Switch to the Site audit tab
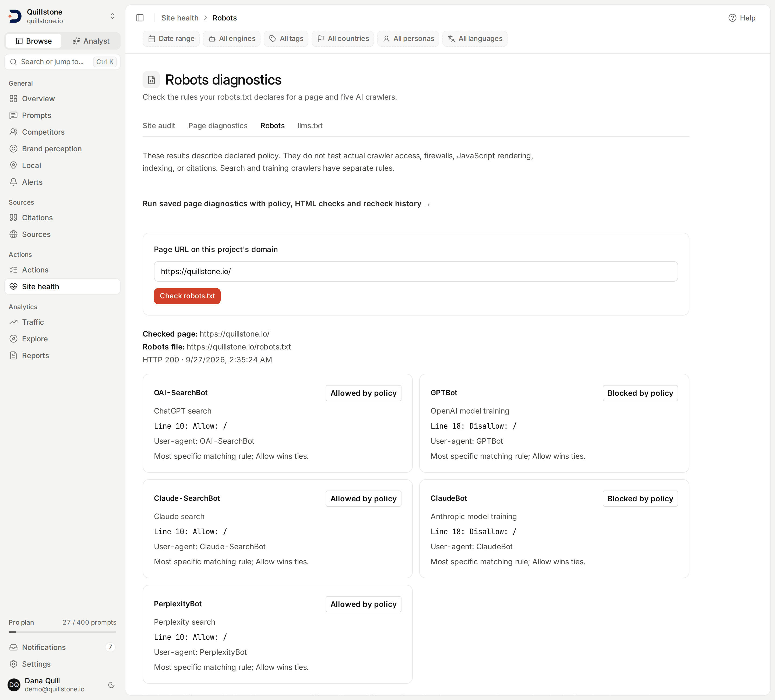The height and width of the screenshot is (700, 775). pyautogui.click(x=159, y=126)
